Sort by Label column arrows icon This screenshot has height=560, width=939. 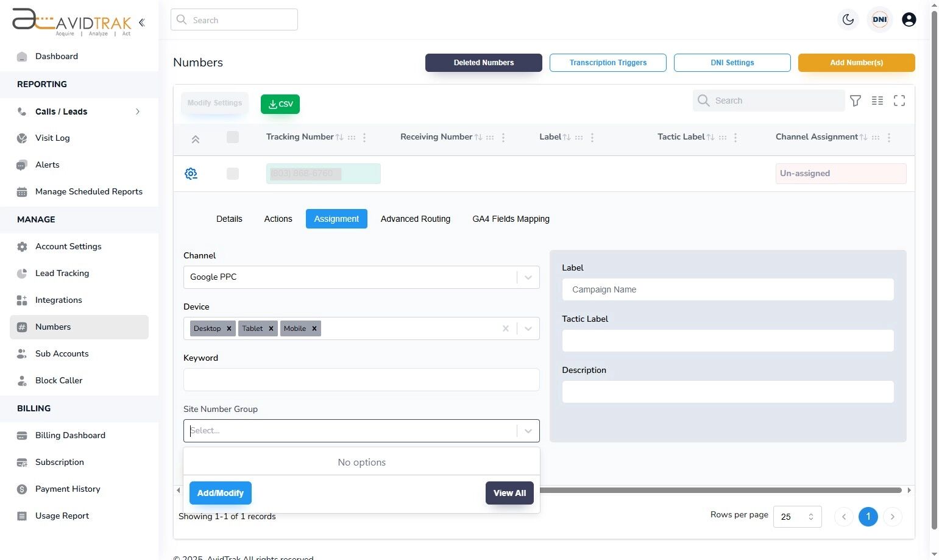tap(567, 138)
